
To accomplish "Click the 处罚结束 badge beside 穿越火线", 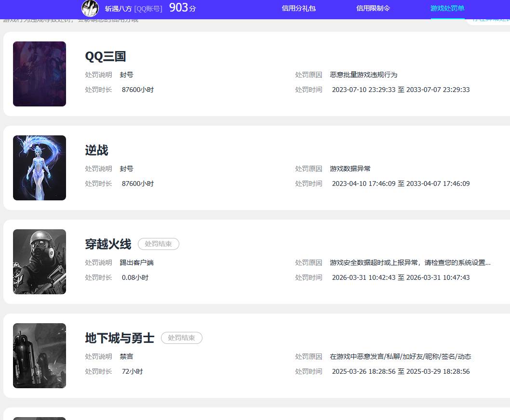I will tap(159, 244).
